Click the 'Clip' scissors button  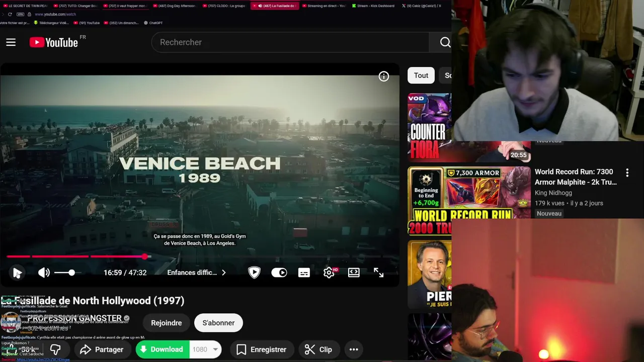click(318, 349)
